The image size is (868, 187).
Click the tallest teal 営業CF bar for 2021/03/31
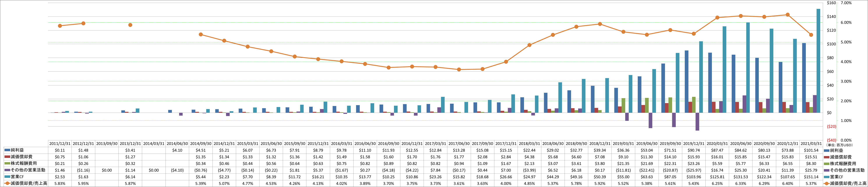click(x=818, y=61)
